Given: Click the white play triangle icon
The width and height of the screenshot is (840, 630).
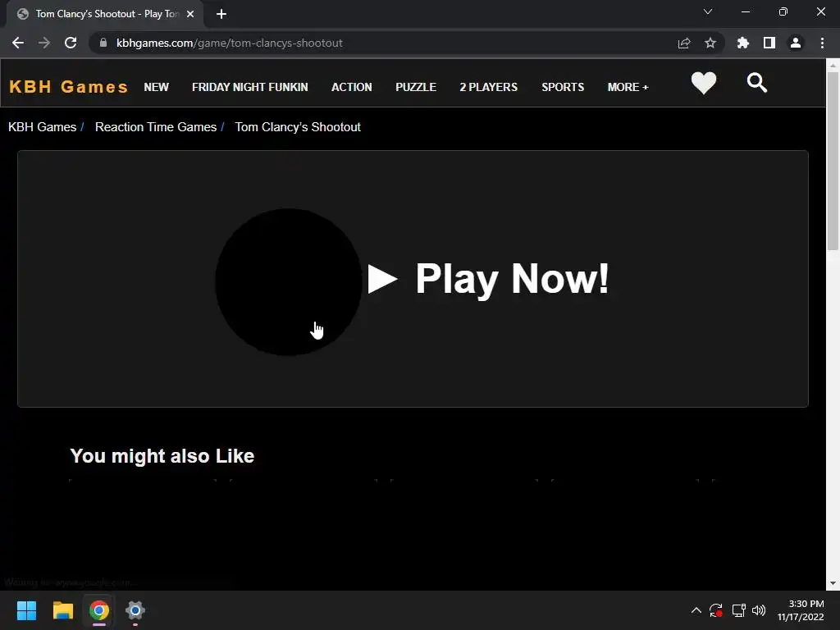Looking at the screenshot, I should click(381, 279).
